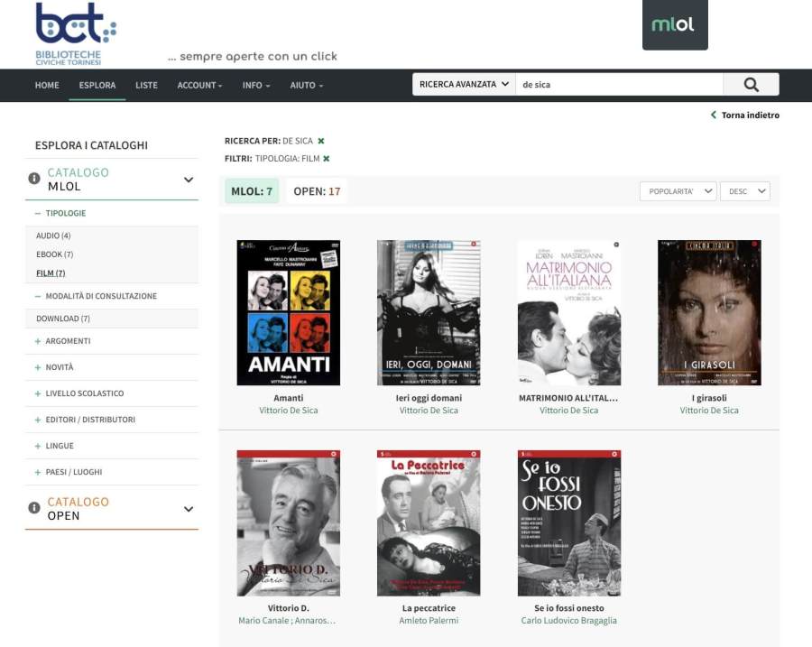Viewport: 812px width, 647px height.
Task: Filter by Ebook (7) typology
Action: 55,254
